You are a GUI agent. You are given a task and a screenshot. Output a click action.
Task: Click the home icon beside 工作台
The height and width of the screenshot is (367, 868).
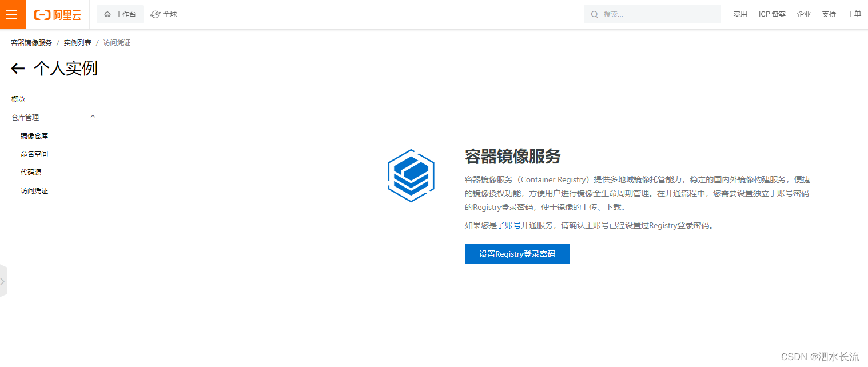(107, 14)
